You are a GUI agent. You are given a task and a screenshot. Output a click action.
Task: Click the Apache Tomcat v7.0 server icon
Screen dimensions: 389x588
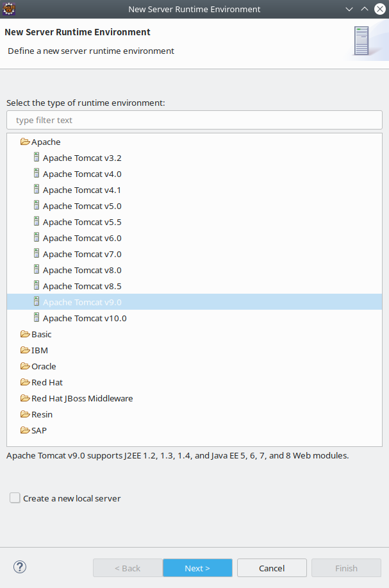click(37, 254)
